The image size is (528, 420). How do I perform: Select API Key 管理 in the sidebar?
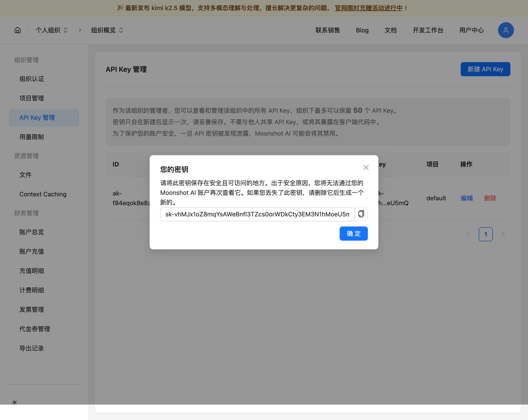[x=37, y=118]
